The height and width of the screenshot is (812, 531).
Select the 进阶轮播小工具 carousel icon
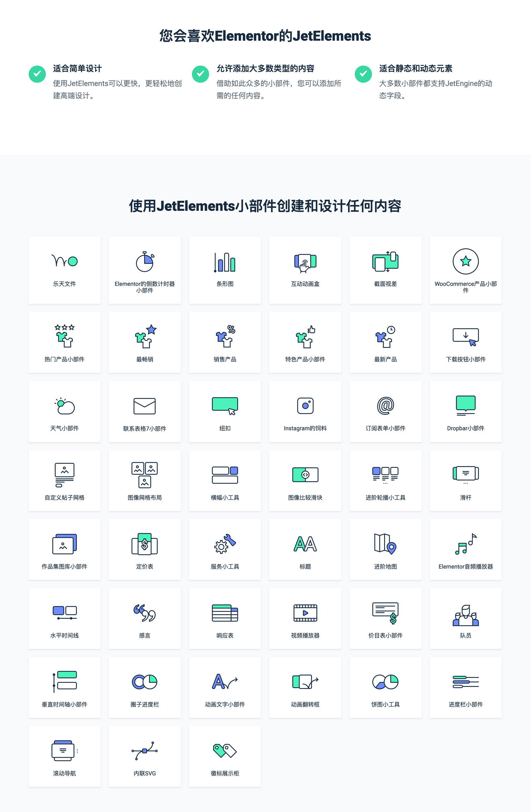point(385,475)
